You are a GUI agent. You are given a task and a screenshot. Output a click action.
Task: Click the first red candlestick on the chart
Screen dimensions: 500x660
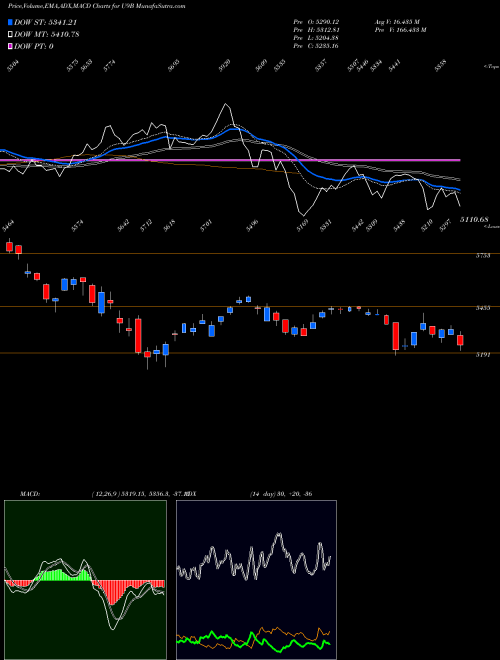9,246
